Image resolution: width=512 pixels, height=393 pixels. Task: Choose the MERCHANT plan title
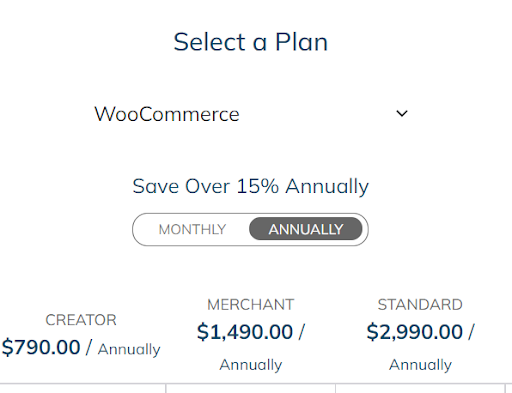click(251, 305)
